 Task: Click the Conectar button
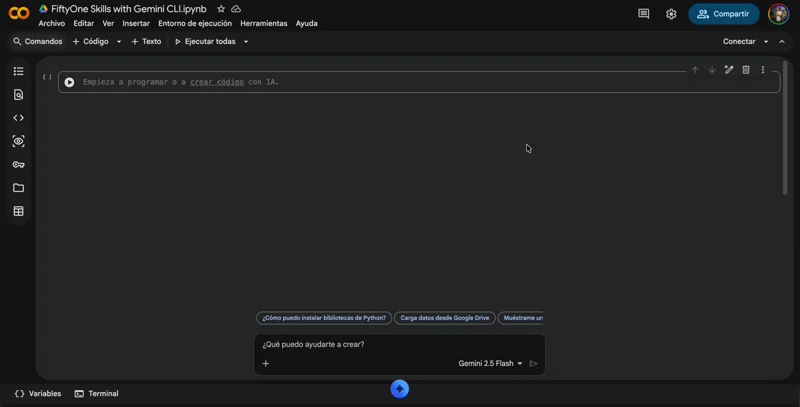(x=739, y=41)
